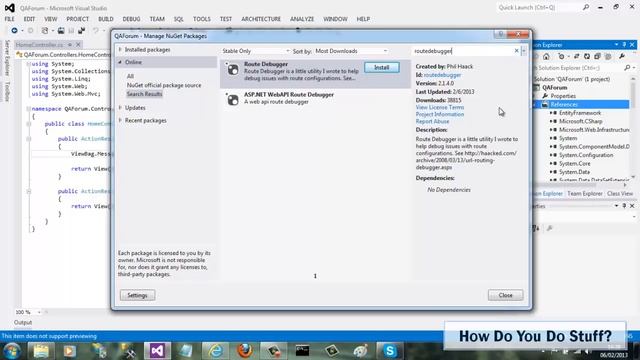Screen dimensions: 640x360
Task: Click the Home icon in Solution Explorer
Action: pos(546,56)
